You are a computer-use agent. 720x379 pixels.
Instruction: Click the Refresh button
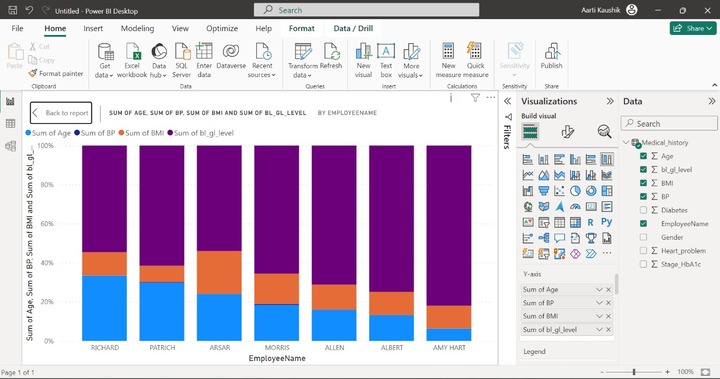tap(331, 57)
